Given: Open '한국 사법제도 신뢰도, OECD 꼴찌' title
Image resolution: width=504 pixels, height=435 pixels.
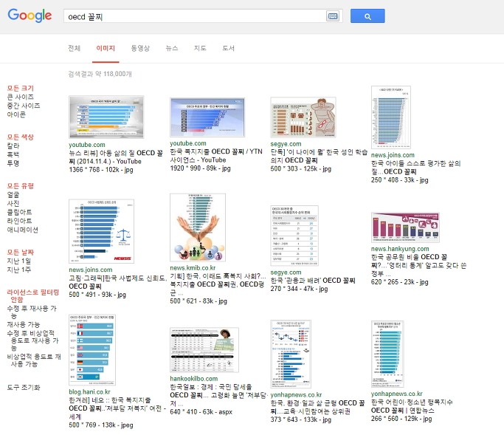Looking at the screenshot, I should point(117,282).
